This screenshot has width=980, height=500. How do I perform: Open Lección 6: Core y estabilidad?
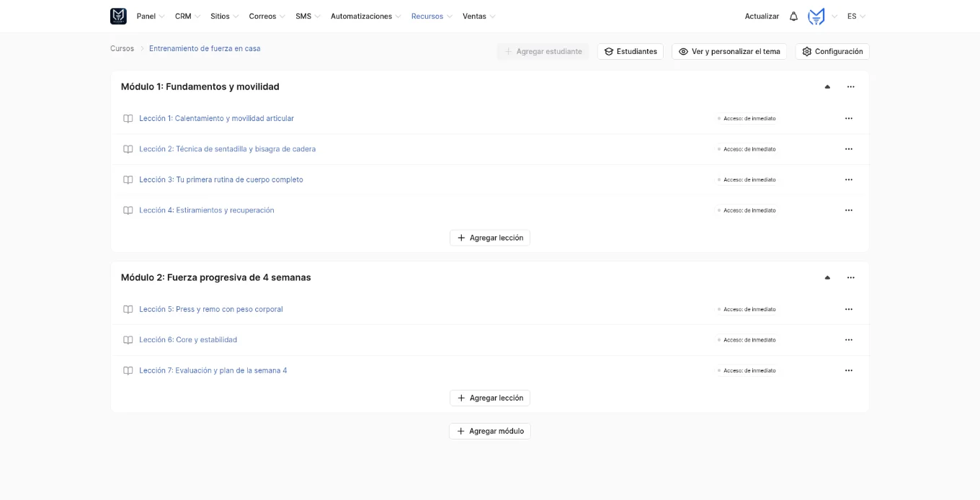point(188,340)
